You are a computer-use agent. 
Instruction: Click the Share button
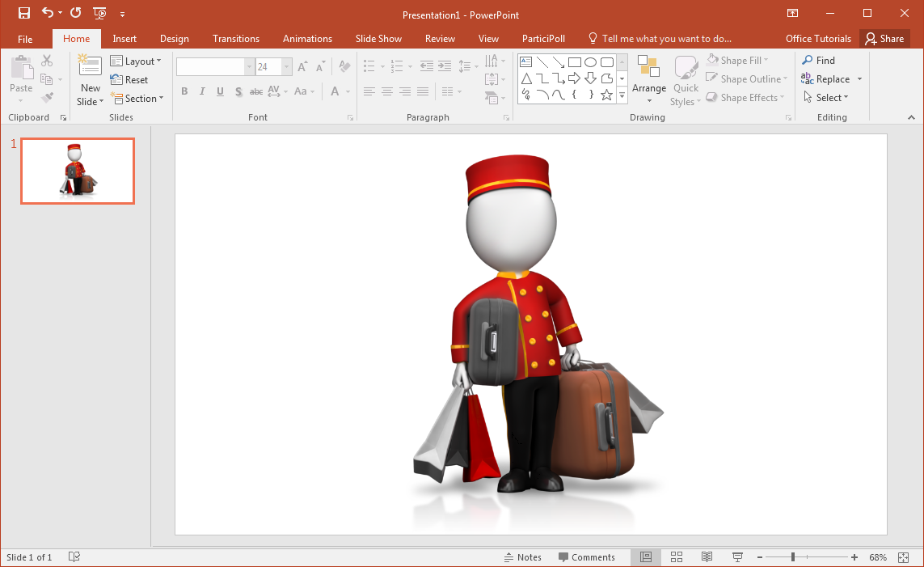[884, 39]
